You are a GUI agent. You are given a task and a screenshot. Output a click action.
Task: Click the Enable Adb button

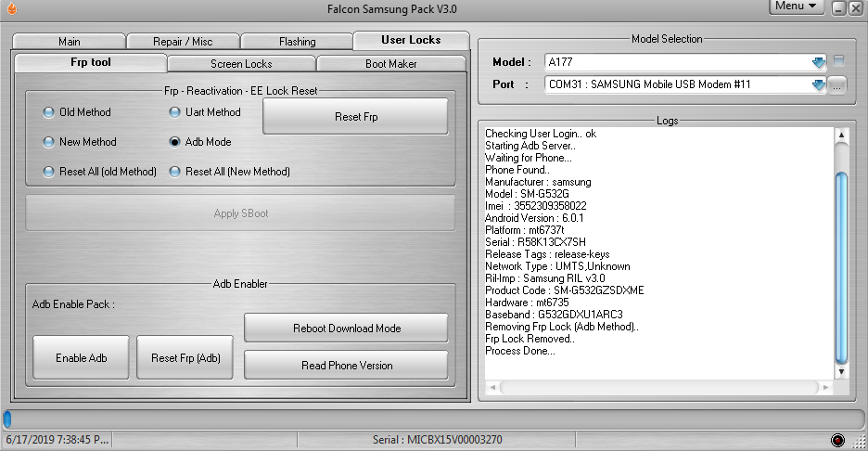(x=82, y=358)
